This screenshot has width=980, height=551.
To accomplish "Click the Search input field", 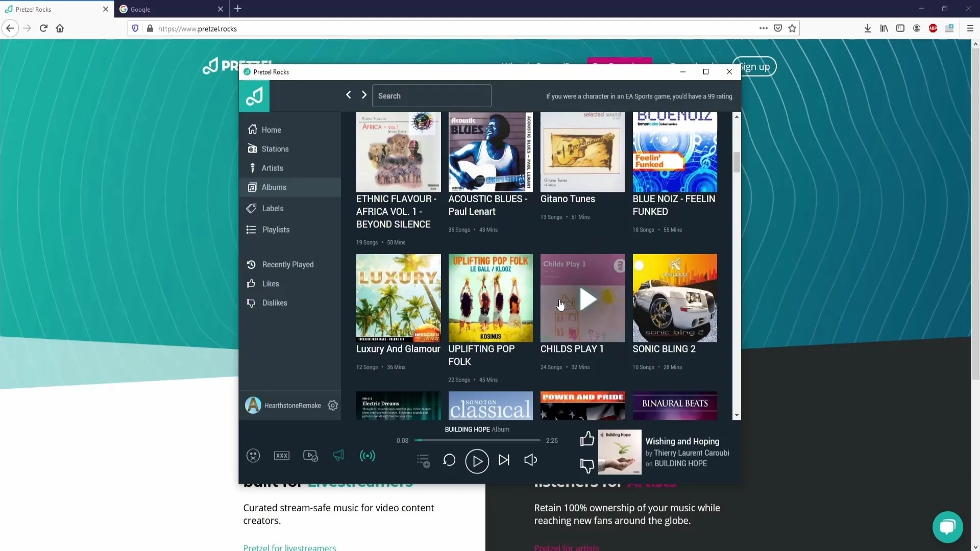I will point(431,95).
